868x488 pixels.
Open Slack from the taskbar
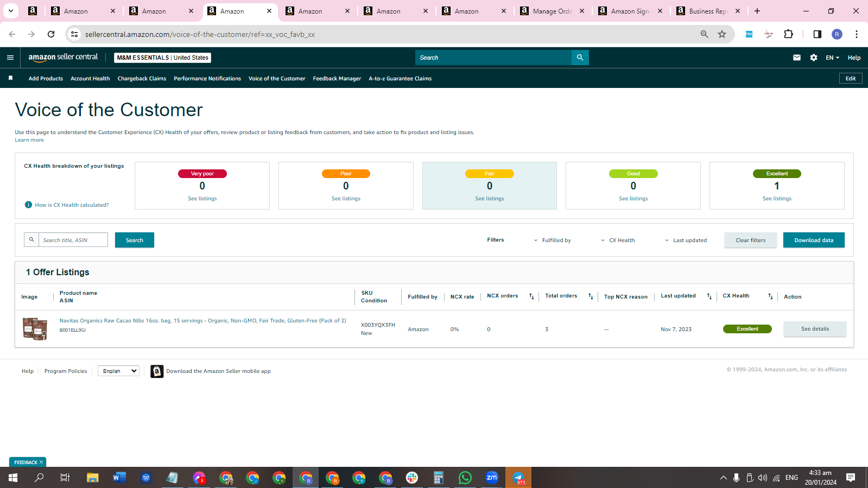pos(412,478)
